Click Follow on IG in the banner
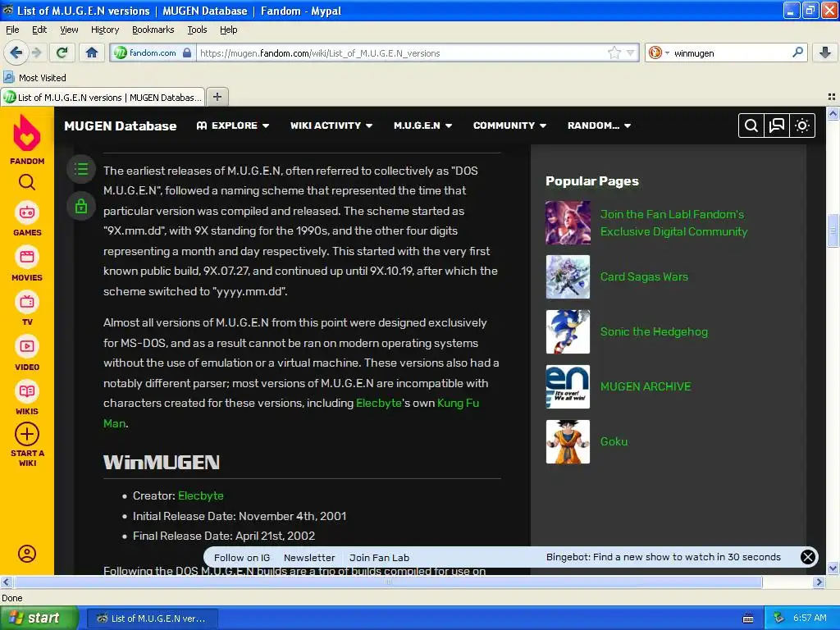Screen dimensions: 840x630 tap(242, 557)
